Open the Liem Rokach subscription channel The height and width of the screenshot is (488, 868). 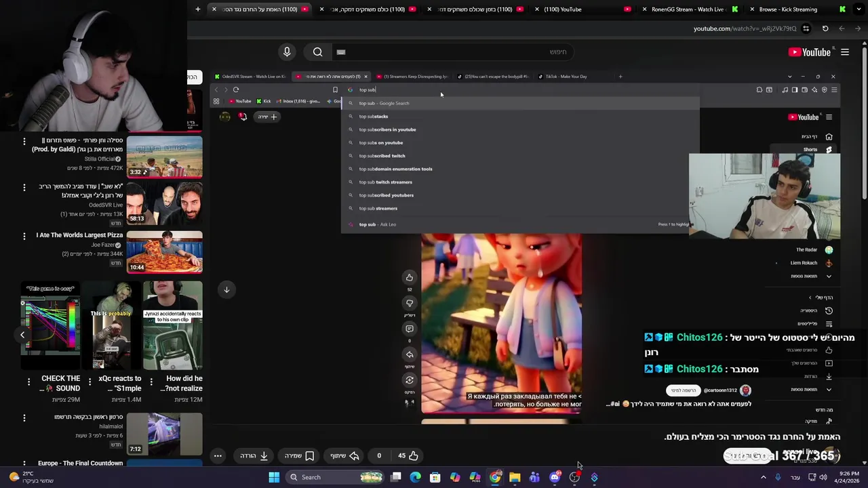point(810,263)
